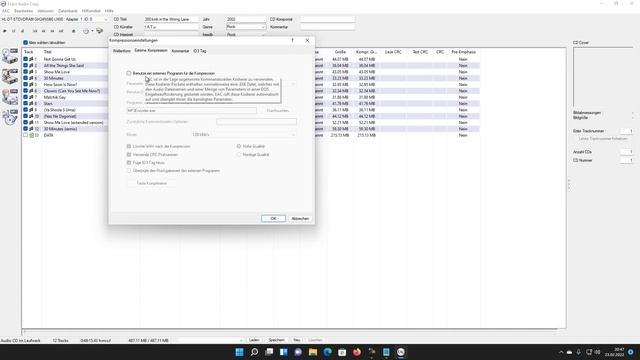
Task: Stop playback in the EAC toolbar
Action: 22,31
